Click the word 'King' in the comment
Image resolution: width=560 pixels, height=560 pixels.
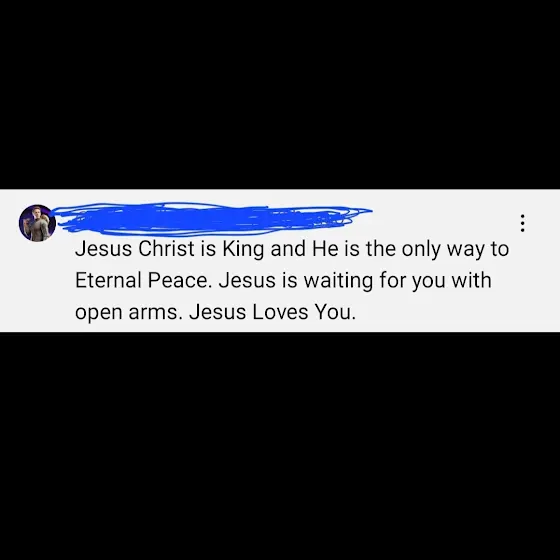coord(243,249)
